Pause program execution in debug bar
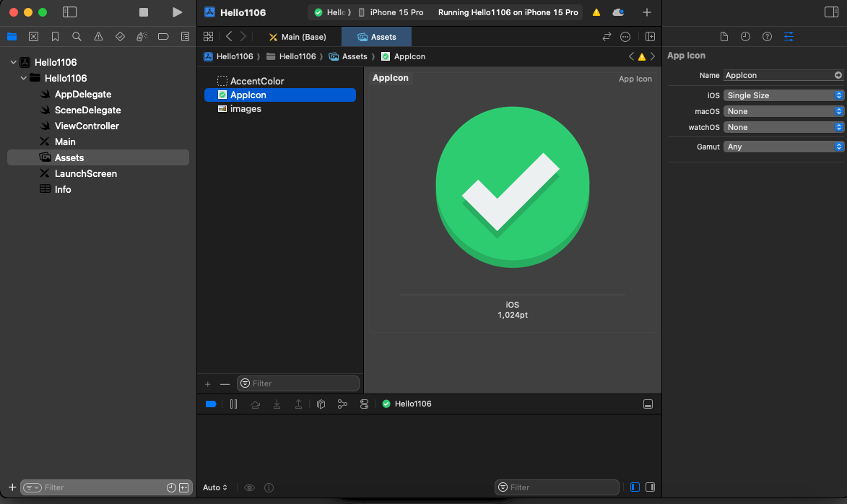 pyautogui.click(x=233, y=404)
